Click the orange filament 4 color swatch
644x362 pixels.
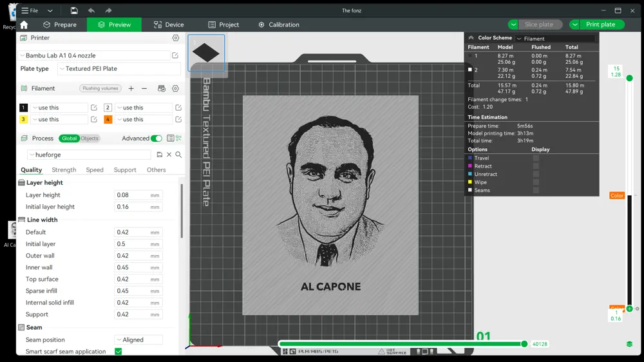tap(108, 120)
